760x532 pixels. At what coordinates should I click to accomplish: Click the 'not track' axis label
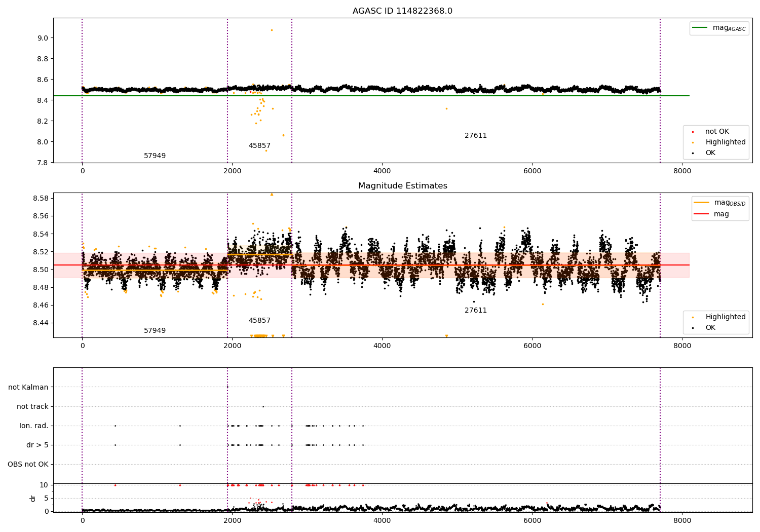pyautogui.click(x=32, y=407)
